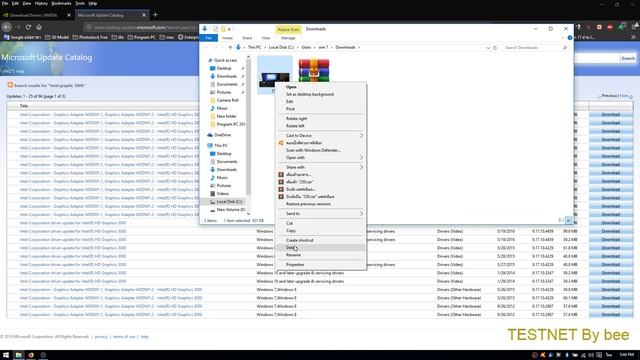The width and height of the screenshot is (640, 360).
Task: Choose Rotate right in the context menu
Action: (296, 118)
